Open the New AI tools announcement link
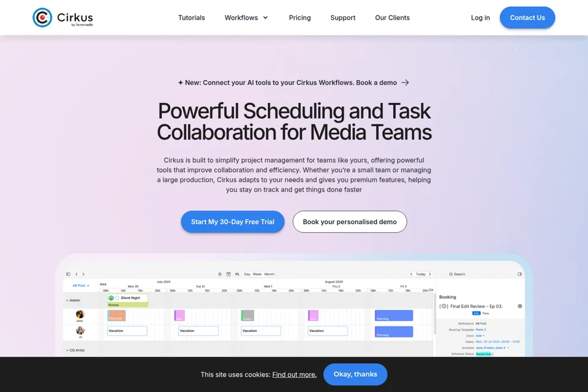Viewport: 588px width, 392px height. click(x=293, y=83)
